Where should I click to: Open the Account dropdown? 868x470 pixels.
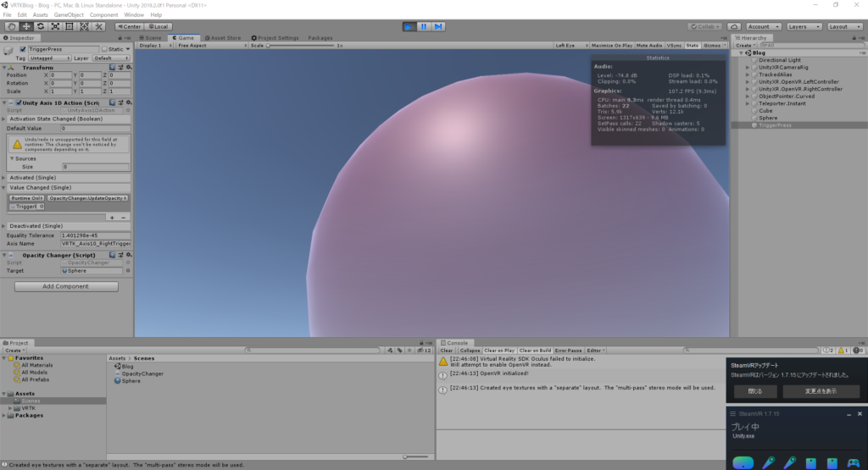(x=763, y=26)
